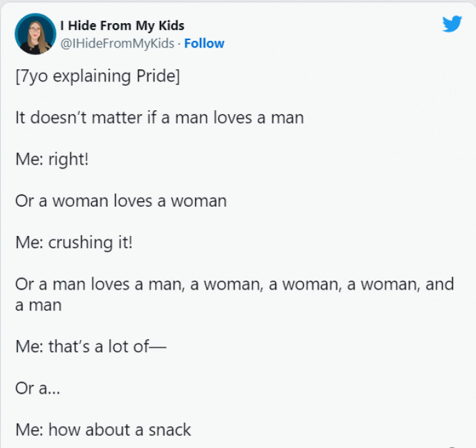The width and height of the screenshot is (476, 448).
Task: Select the "Or a woman loves a woman" line
Action: pos(120,201)
